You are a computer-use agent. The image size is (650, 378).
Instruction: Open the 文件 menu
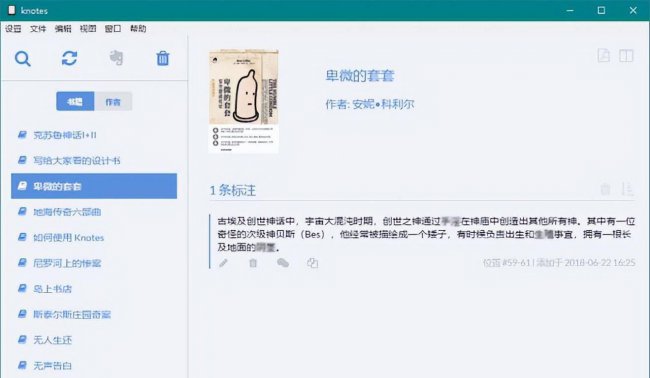click(38, 29)
